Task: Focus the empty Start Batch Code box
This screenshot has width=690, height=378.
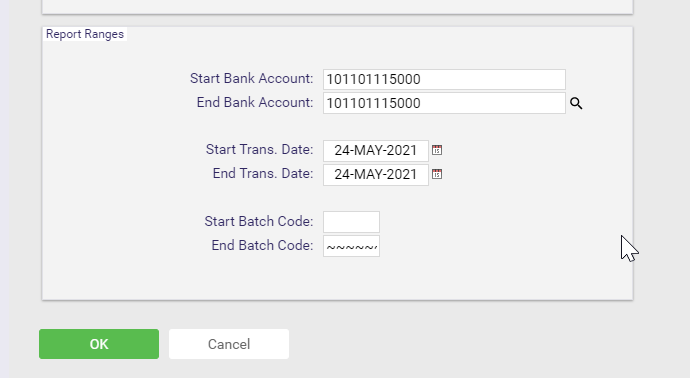Action: (x=351, y=222)
